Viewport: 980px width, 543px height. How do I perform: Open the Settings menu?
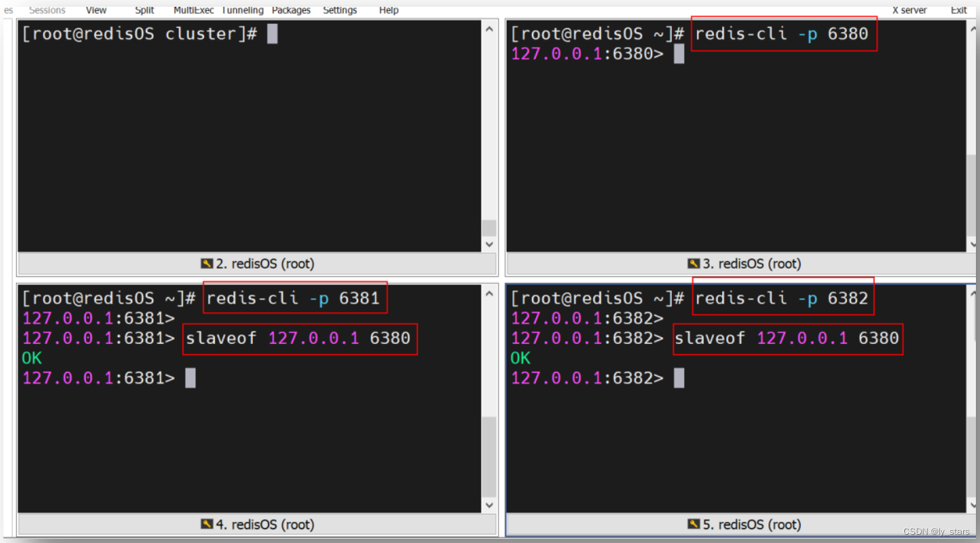[x=340, y=10]
